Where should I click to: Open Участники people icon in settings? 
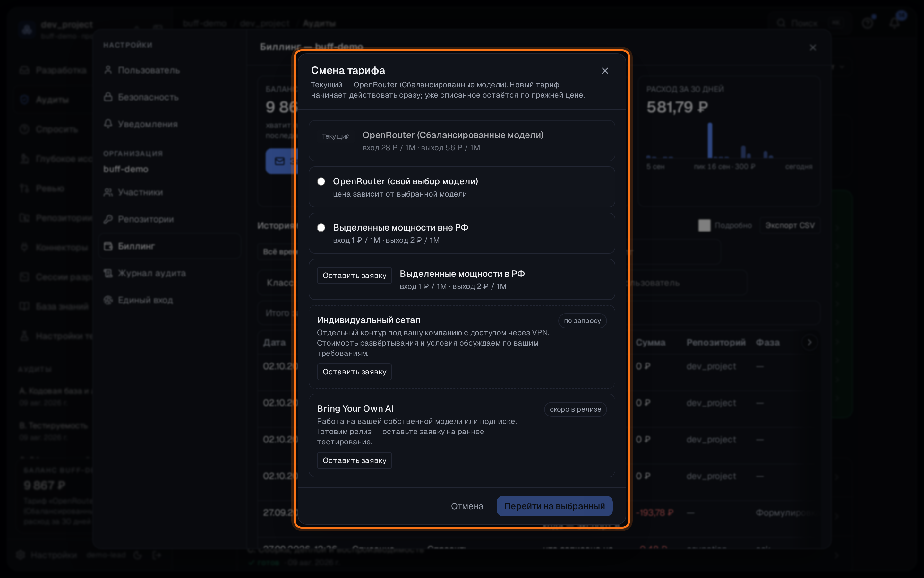tap(108, 192)
